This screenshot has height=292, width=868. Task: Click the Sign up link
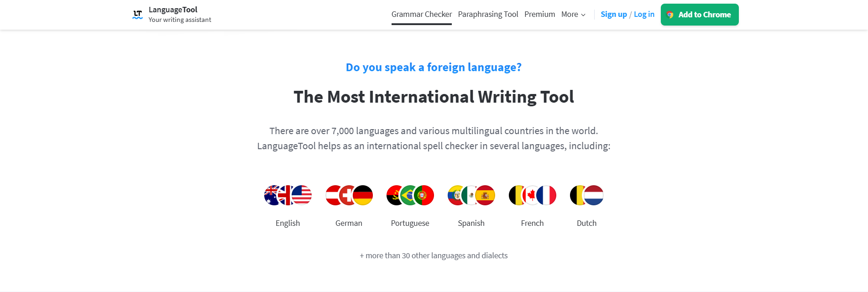pyautogui.click(x=613, y=15)
